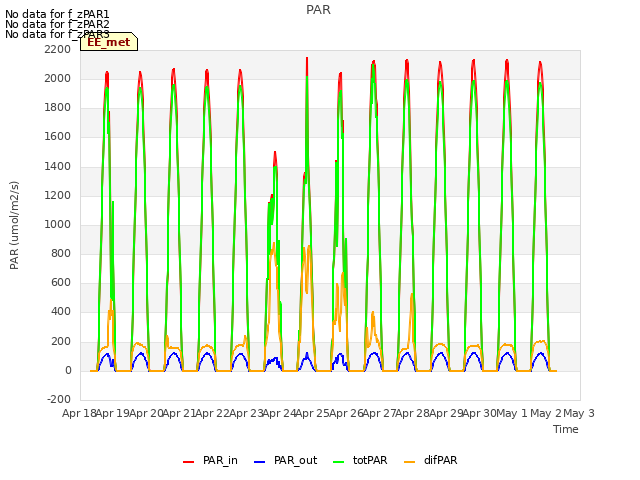
Task: Click the PAR_out legend label
Action: (x=295, y=460)
